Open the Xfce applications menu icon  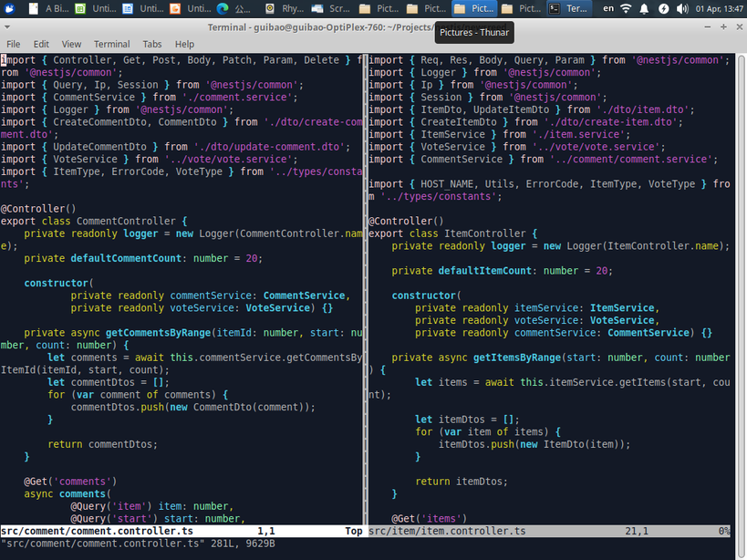point(9,8)
